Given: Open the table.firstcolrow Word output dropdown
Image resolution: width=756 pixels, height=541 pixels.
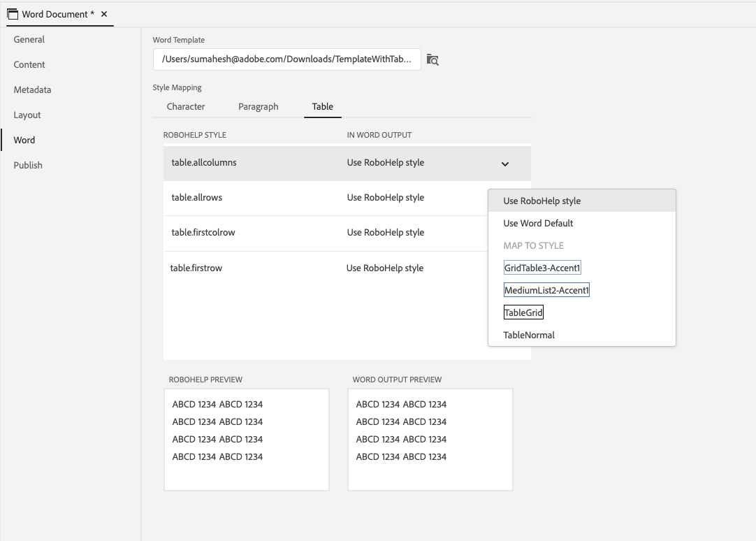Looking at the screenshot, I should [386, 233].
